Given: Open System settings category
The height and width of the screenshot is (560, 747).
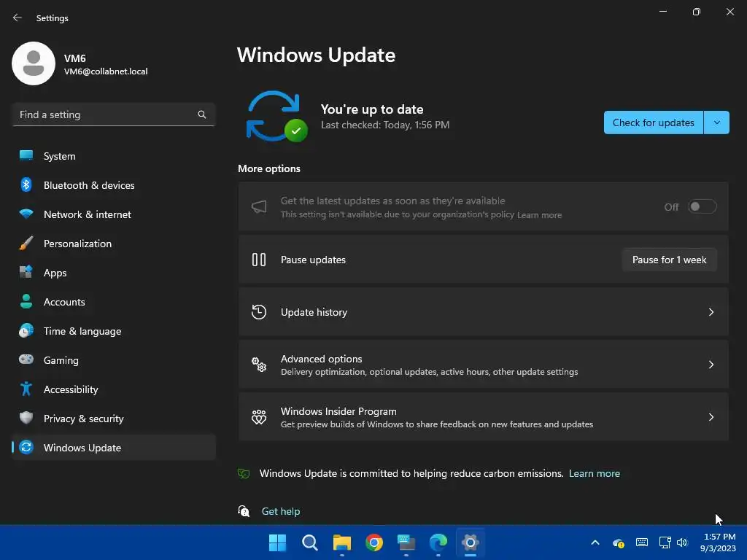Looking at the screenshot, I should pos(114,156).
